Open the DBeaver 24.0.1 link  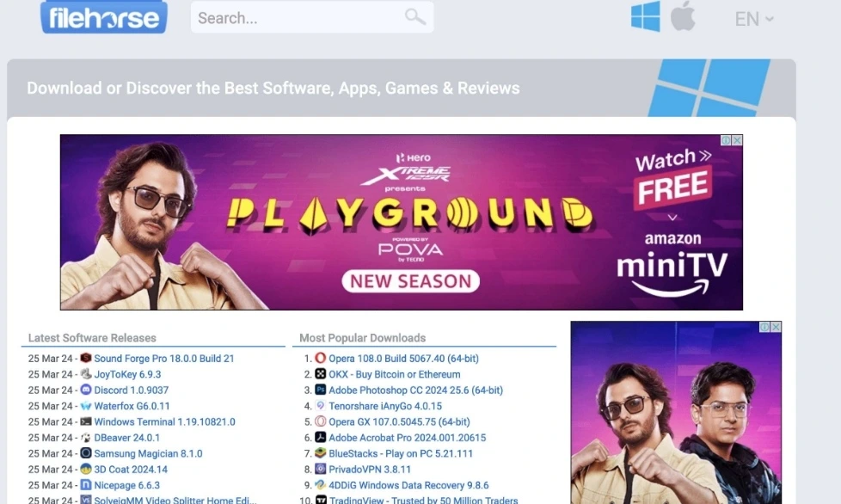coord(127,438)
